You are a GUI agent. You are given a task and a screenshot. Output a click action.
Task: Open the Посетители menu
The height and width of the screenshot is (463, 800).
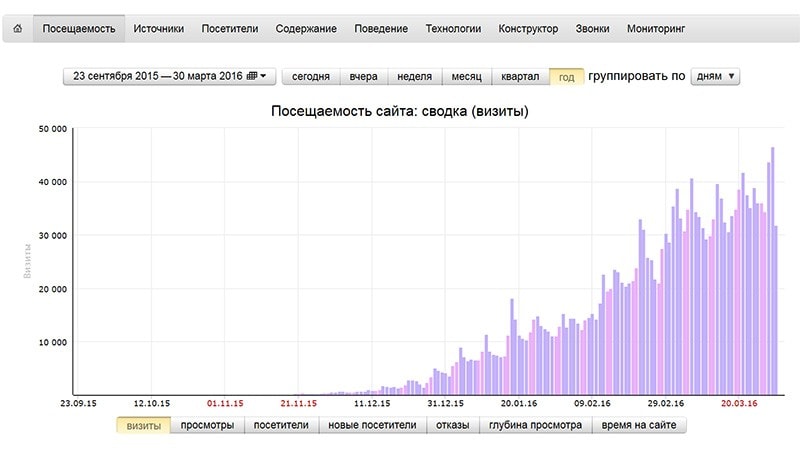[x=230, y=29]
